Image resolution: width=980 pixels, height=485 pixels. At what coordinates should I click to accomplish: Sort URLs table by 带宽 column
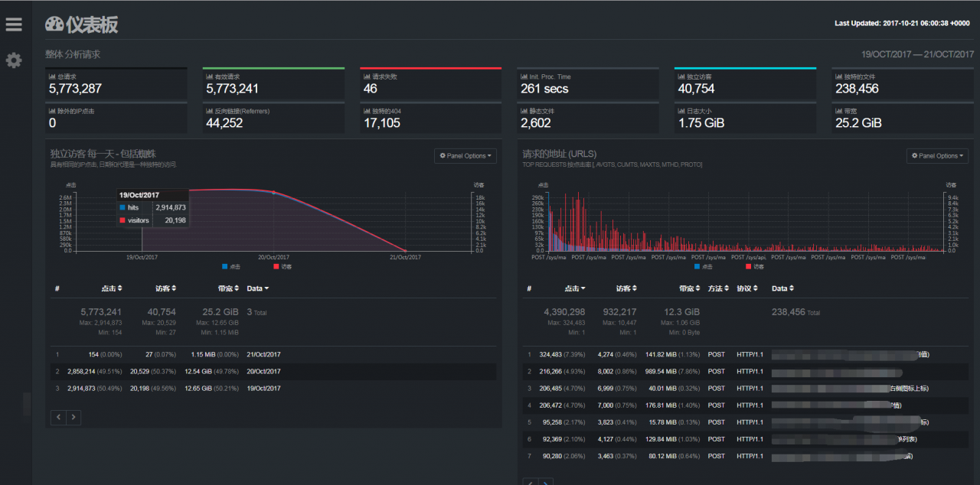688,288
